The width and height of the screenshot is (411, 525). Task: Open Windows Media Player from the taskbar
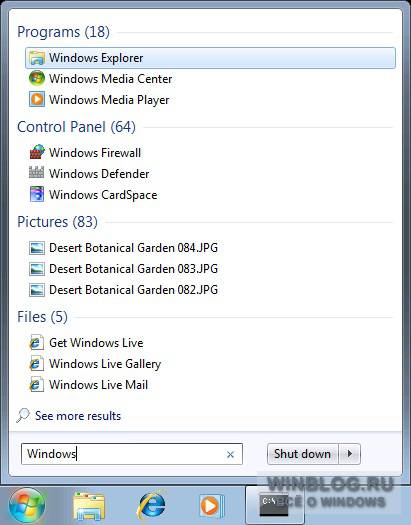(x=212, y=506)
